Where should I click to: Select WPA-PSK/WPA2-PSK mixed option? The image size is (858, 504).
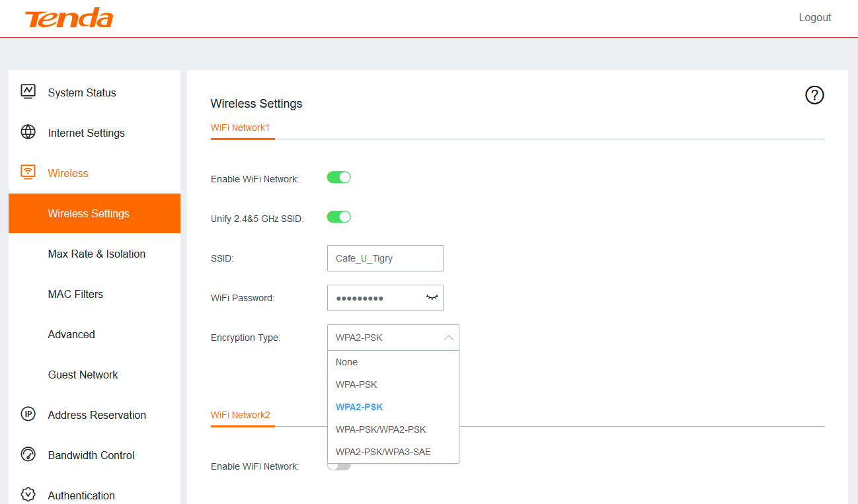tap(393, 429)
